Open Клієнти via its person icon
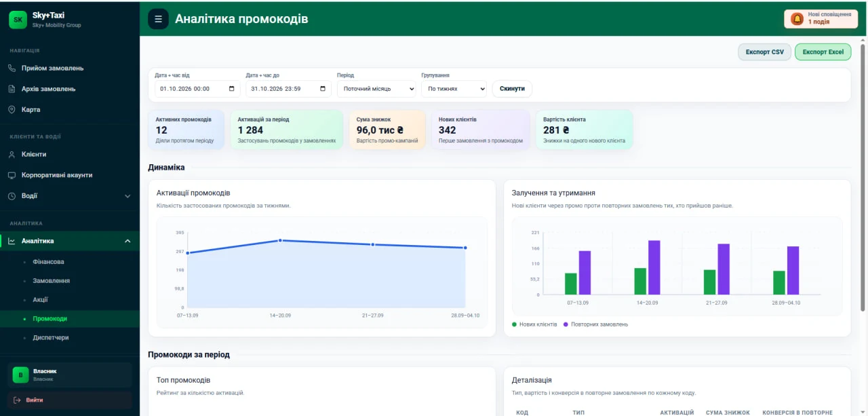 [12, 154]
